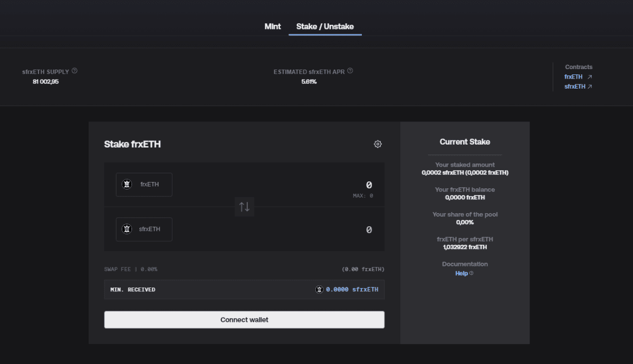Open the frxETH token selector
Image resolution: width=633 pixels, height=364 pixels.
coord(144,185)
